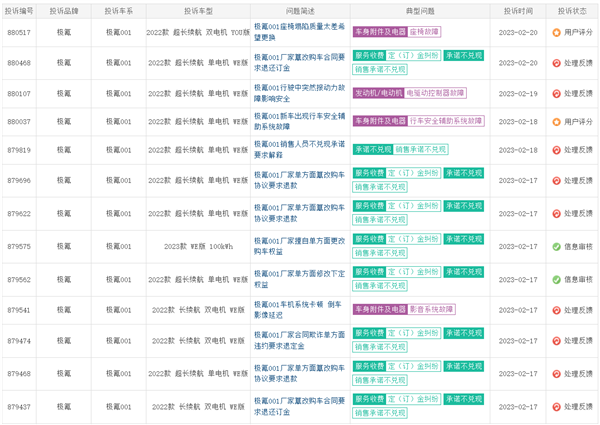Screen dimensions: 600x425
Task: Select the 影音系统故障 problem tag
Action: pyautogui.click(x=433, y=310)
